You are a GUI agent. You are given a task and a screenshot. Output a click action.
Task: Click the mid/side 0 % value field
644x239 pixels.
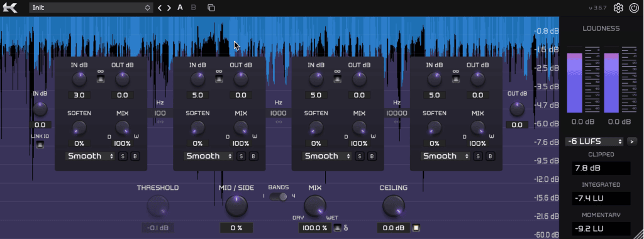coord(236,228)
